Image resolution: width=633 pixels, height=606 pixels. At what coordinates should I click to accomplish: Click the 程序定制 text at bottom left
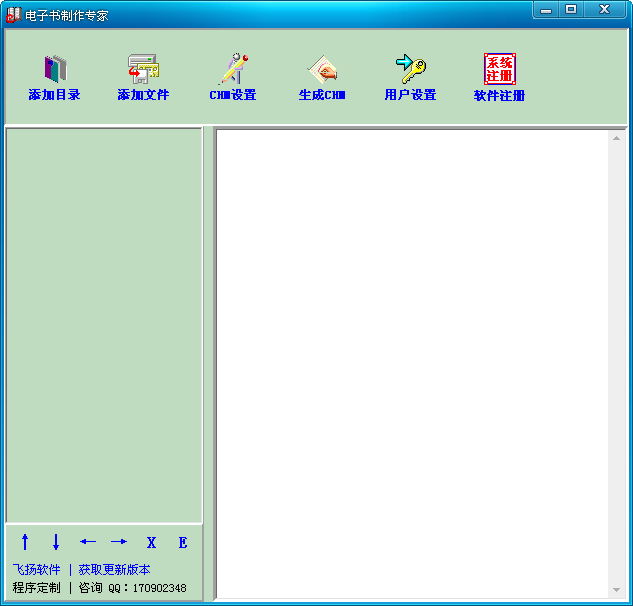36,588
